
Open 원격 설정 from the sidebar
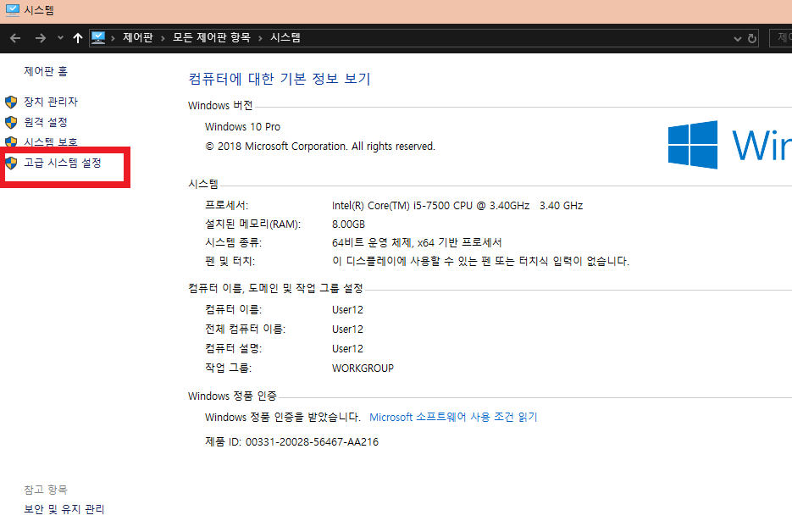coord(45,122)
